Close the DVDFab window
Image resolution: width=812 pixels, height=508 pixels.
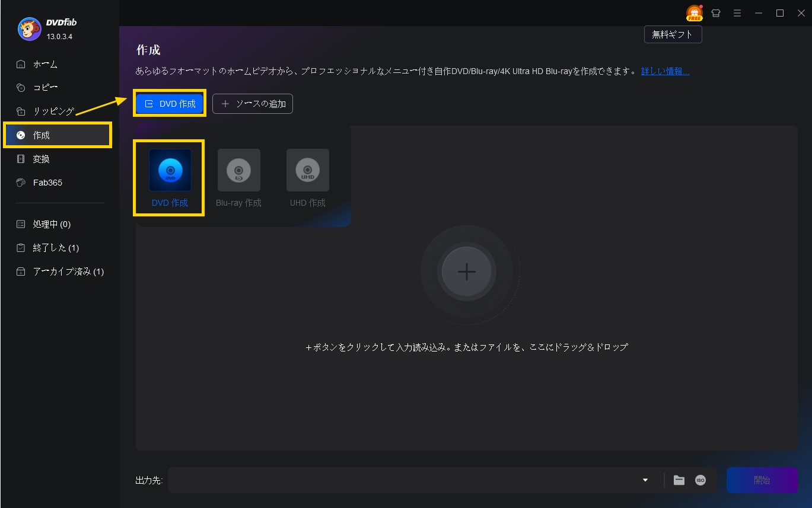pos(800,13)
